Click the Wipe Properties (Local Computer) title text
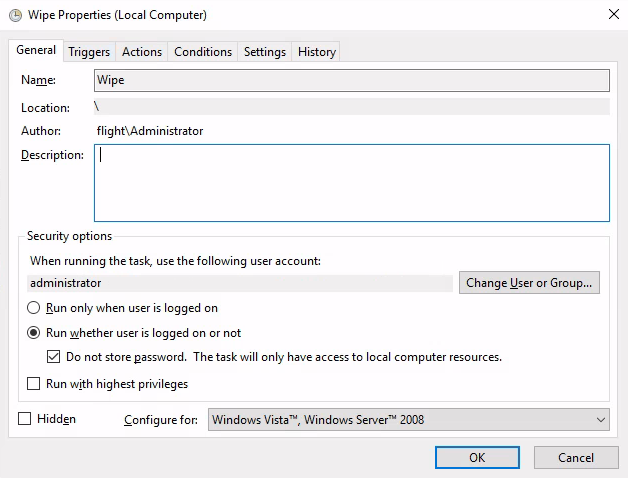The height and width of the screenshot is (478, 628). click(117, 15)
